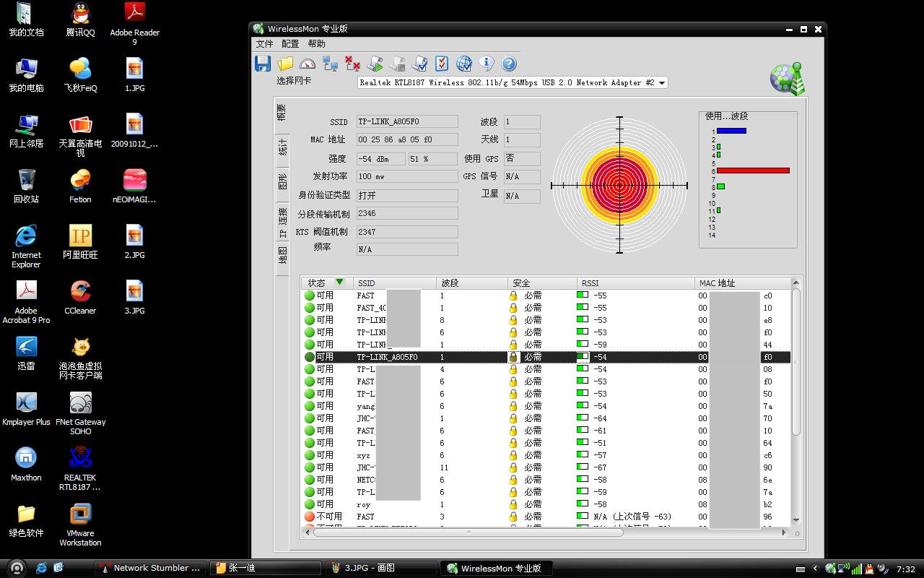This screenshot has width=924, height=578.
Task: Open 阿里旺旺 desktop icon
Action: coord(80,242)
